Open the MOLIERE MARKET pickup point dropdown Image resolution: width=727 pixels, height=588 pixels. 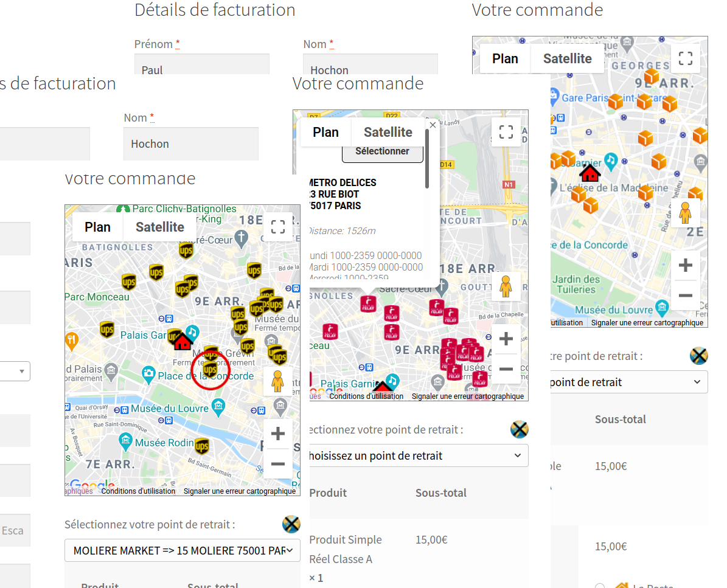tap(183, 550)
